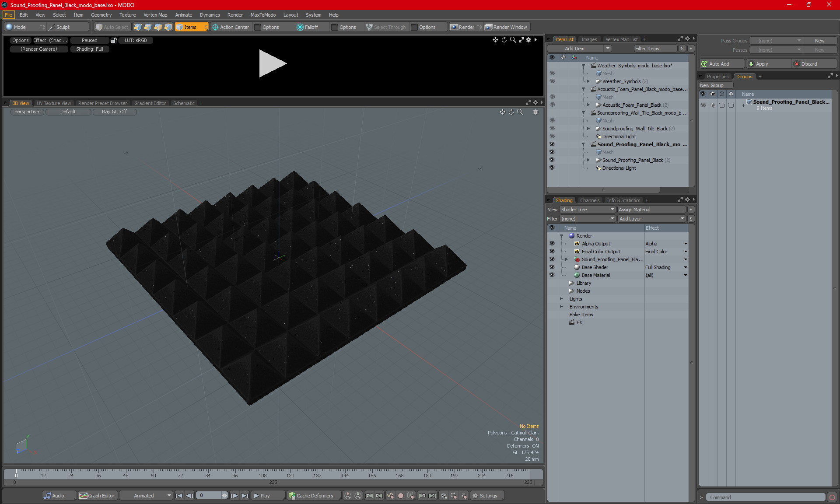
Task: Expand the Environments entry in Shader Tree
Action: click(562, 307)
